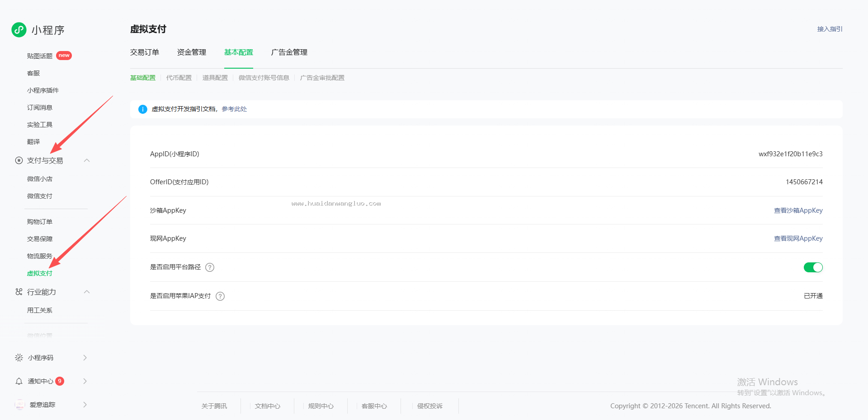This screenshot has width=868, height=420.
Task: Open 订阅消息 in the sidebar
Action: [40, 107]
